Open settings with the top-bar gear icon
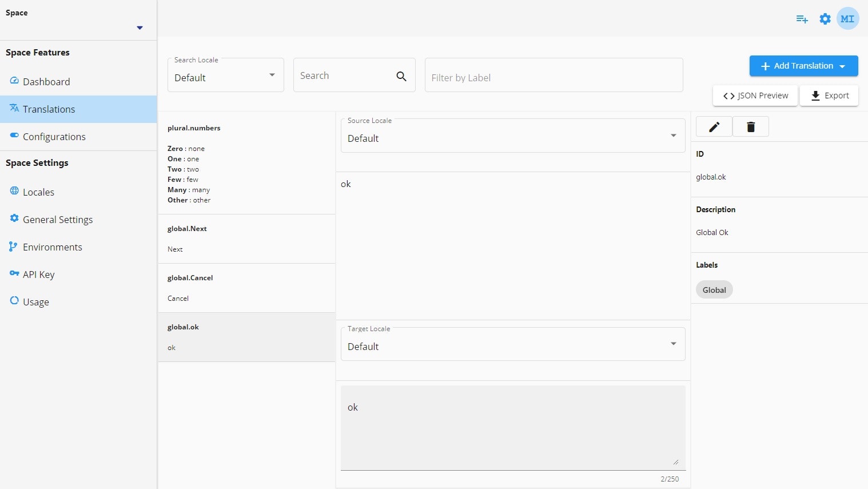This screenshot has width=868, height=489. tap(825, 19)
